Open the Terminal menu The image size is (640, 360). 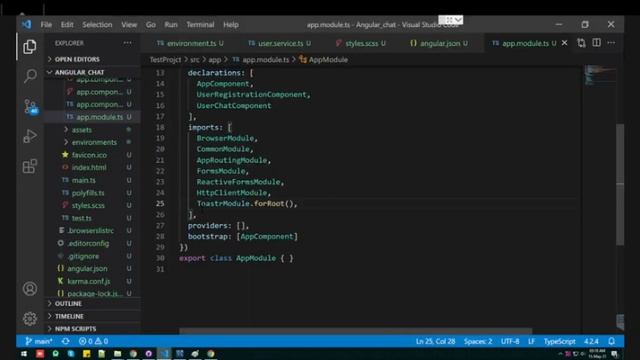[x=200, y=24]
